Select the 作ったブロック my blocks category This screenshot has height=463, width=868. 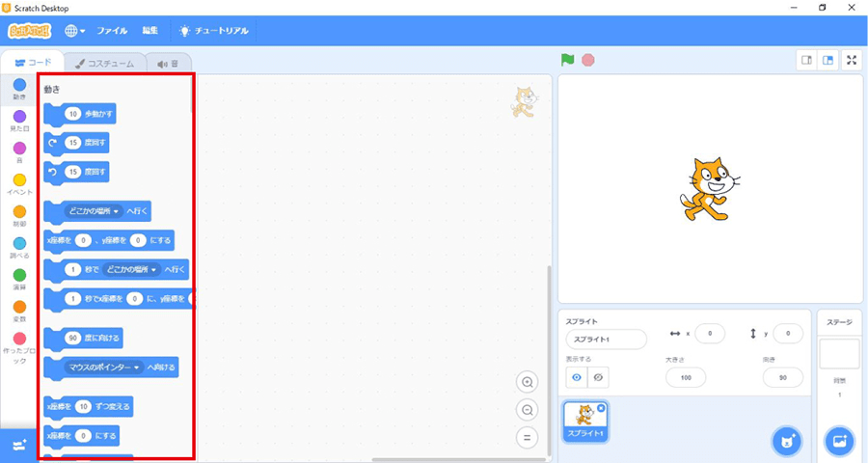[19, 348]
